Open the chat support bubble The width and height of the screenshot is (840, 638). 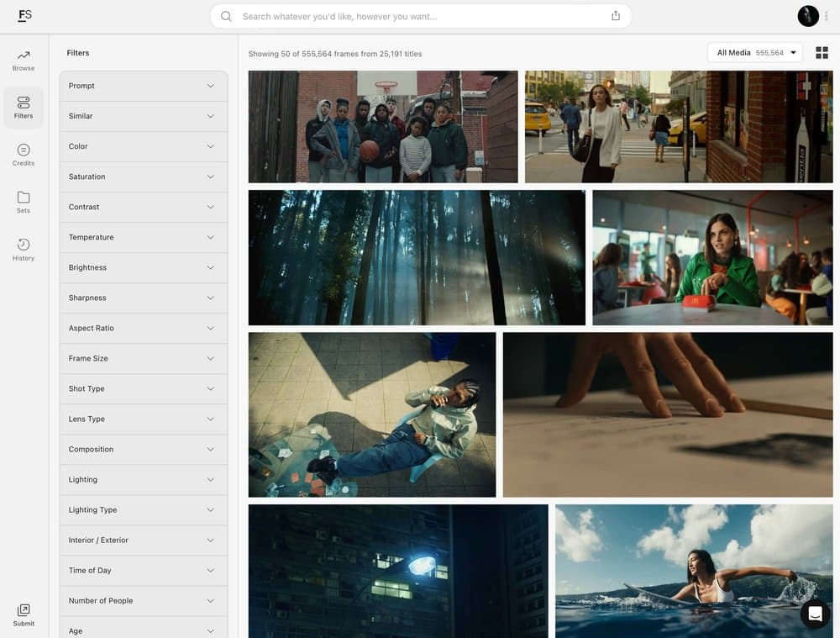[x=815, y=614]
